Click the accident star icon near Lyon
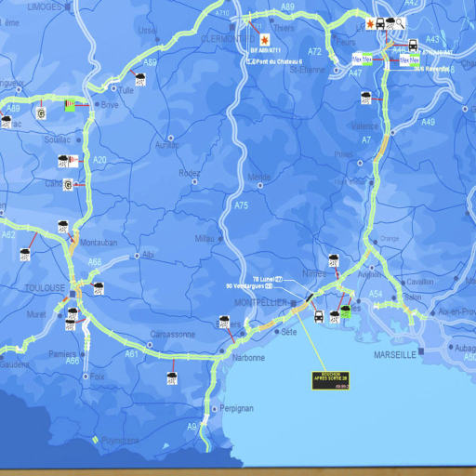This screenshot has height=476, width=476. (370, 23)
